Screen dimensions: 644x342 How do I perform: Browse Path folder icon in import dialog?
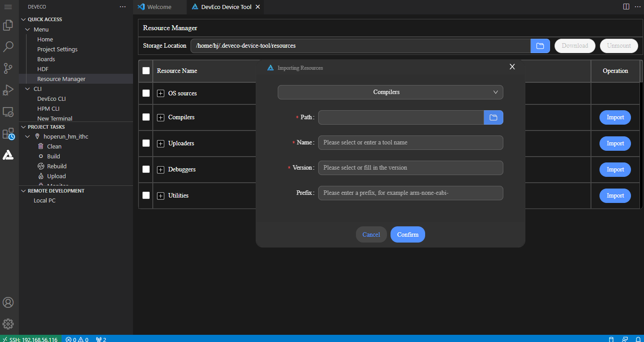click(x=493, y=117)
